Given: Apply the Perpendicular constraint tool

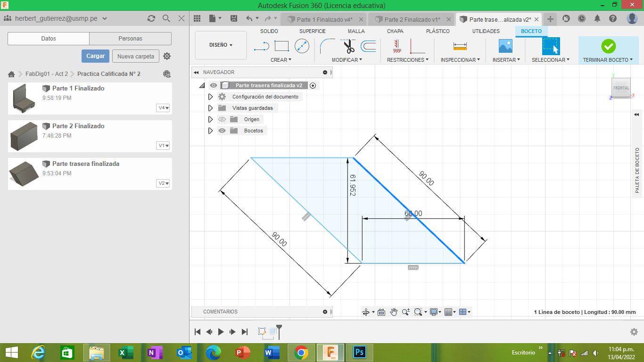Looking at the screenshot, I should tap(417, 46).
